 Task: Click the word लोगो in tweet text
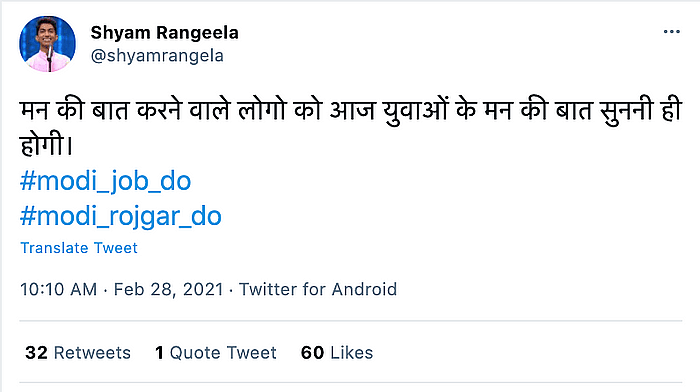(x=261, y=110)
